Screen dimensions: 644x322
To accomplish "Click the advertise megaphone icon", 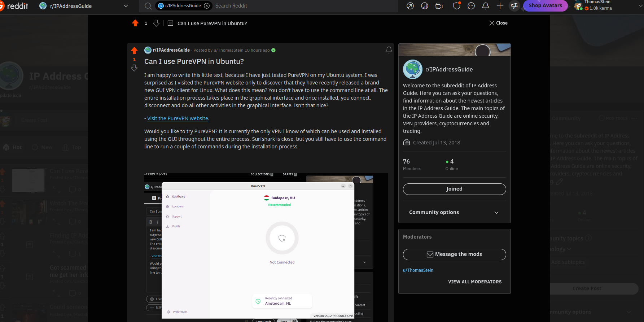I will pos(514,6).
